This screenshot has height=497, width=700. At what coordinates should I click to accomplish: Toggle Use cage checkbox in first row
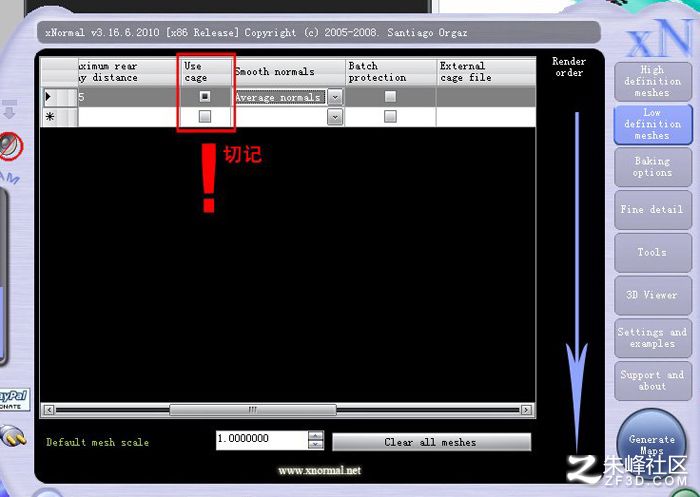click(x=205, y=96)
